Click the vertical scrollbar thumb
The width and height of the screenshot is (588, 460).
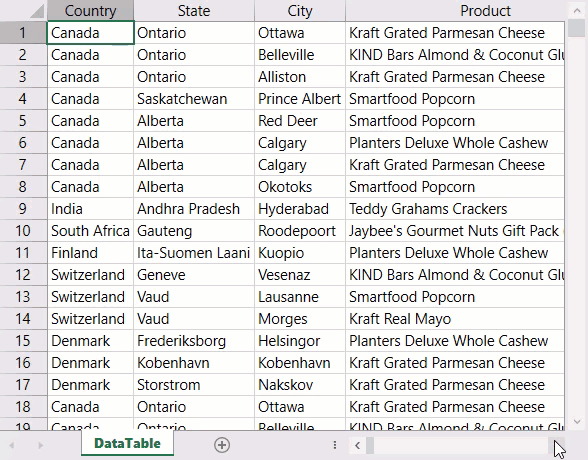(577, 28)
